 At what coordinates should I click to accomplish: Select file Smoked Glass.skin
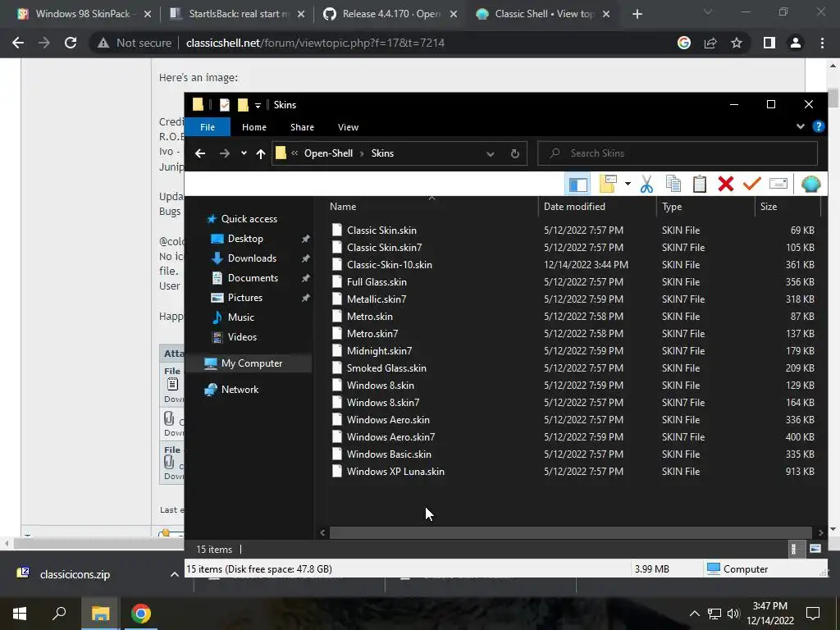386,368
